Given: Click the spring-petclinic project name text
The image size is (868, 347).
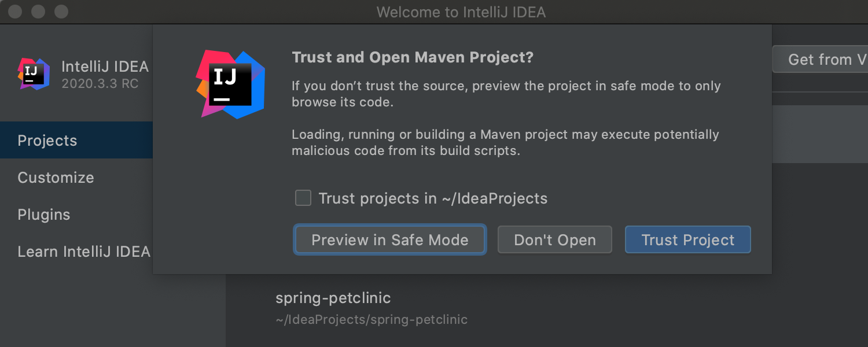Looking at the screenshot, I should tap(333, 298).
